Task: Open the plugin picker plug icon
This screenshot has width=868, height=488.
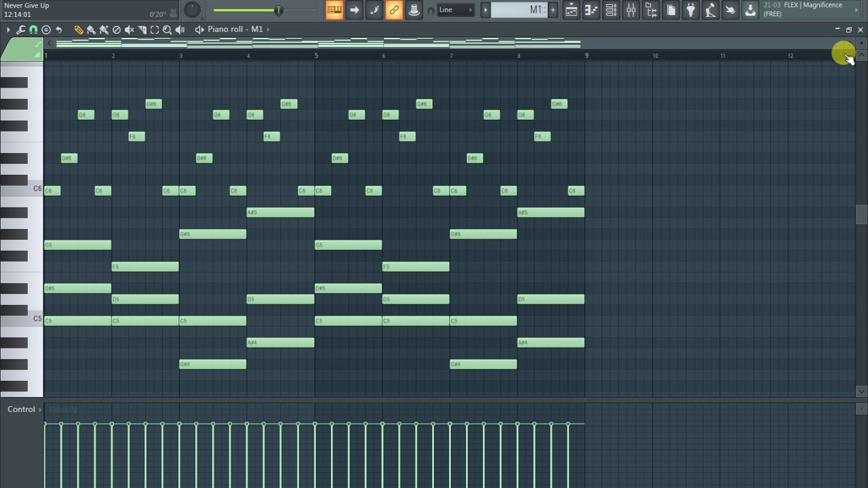Action: 690,9
